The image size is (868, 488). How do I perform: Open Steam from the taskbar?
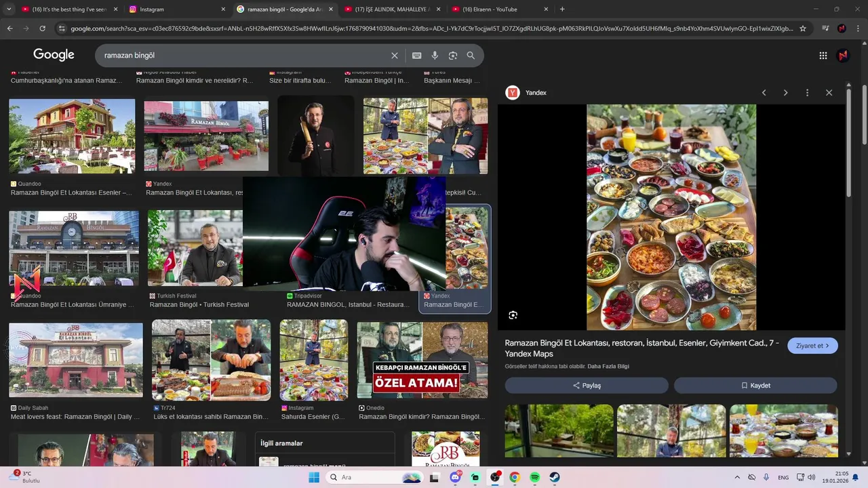point(554,477)
